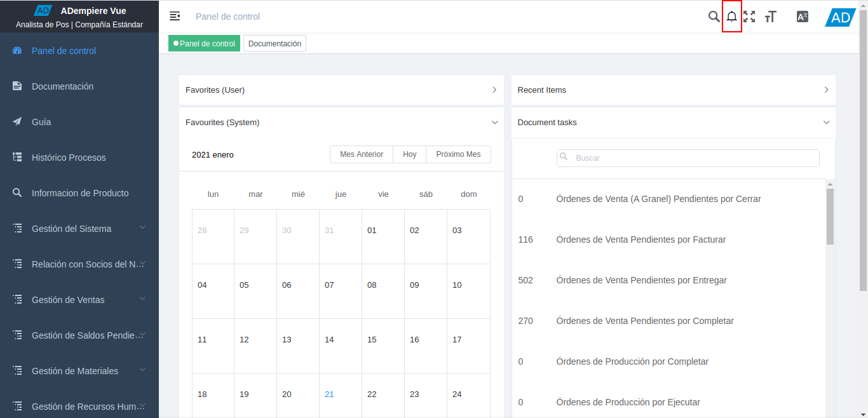Viewport: 868px width, 418px height.
Task: Open Histórico Procesos in sidebar
Action: coord(69,158)
